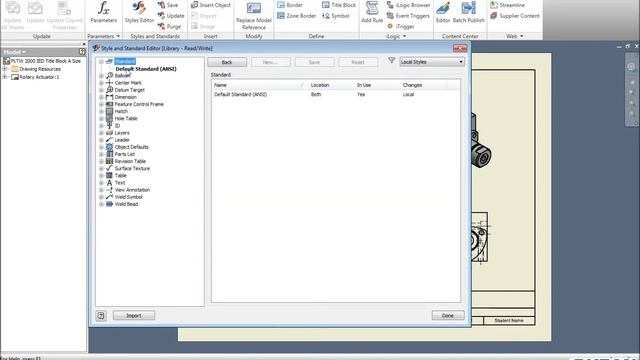Define a new Symbol

coord(336,16)
